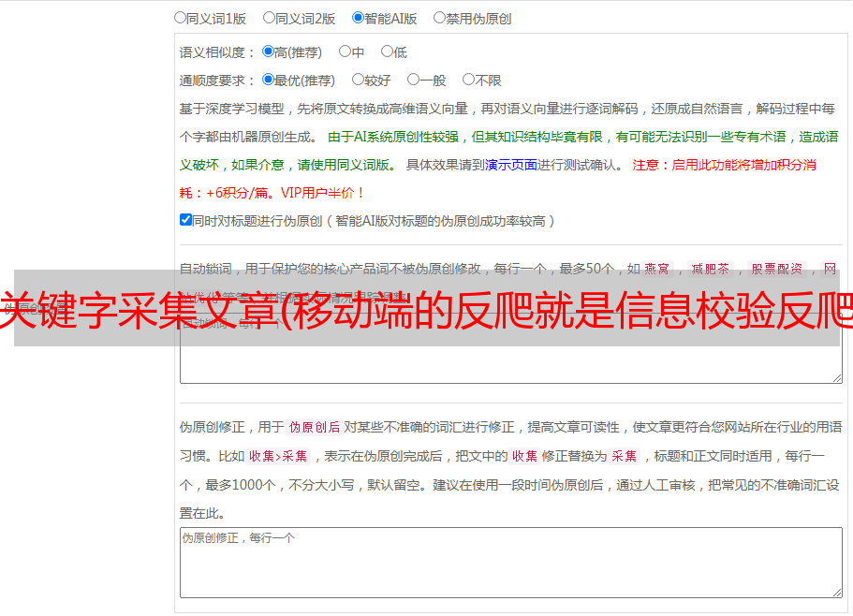This screenshot has height=616, width=853.
Task: Click the 伪原创后 highlighted tag
Action: coord(315,427)
